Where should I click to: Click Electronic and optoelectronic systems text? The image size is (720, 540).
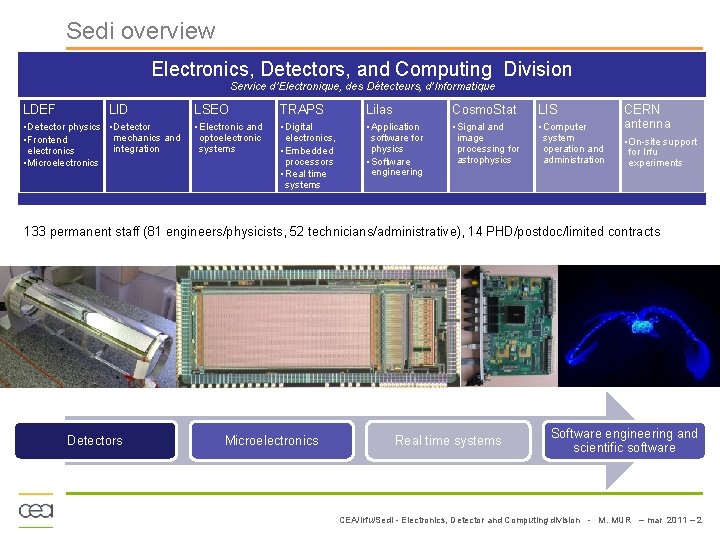pyautogui.click(x=229, y=138)
